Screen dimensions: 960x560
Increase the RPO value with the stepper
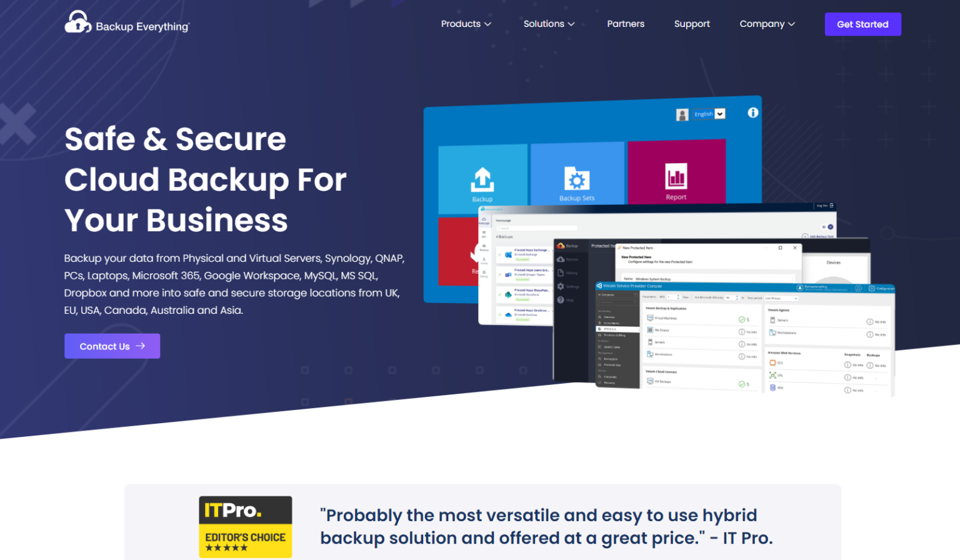(679, 297)
